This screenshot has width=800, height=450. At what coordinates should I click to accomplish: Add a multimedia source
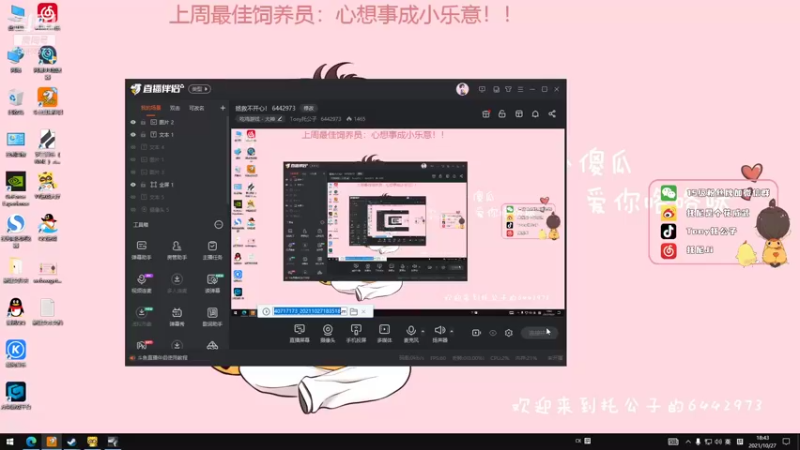[384, 333]
